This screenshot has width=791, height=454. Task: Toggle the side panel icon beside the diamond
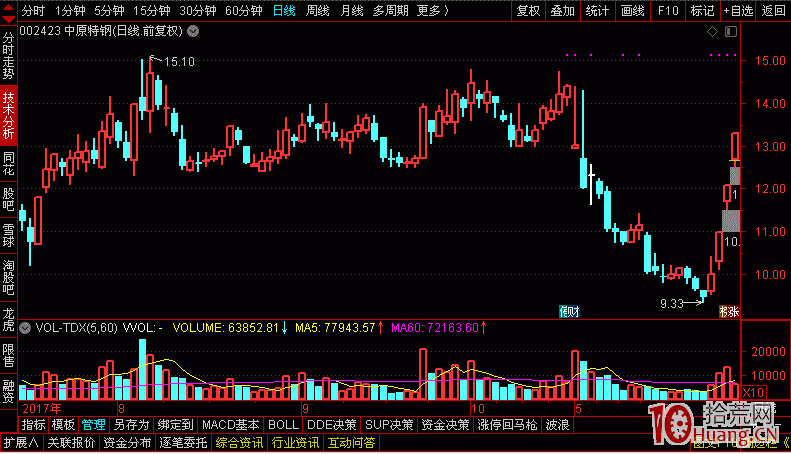click(731, 32)
